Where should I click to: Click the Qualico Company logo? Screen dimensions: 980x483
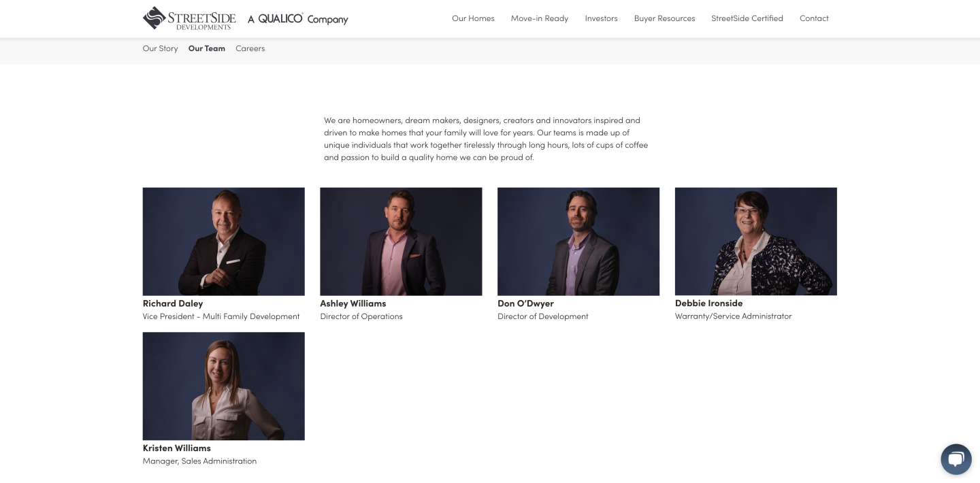tap(297, 19)
